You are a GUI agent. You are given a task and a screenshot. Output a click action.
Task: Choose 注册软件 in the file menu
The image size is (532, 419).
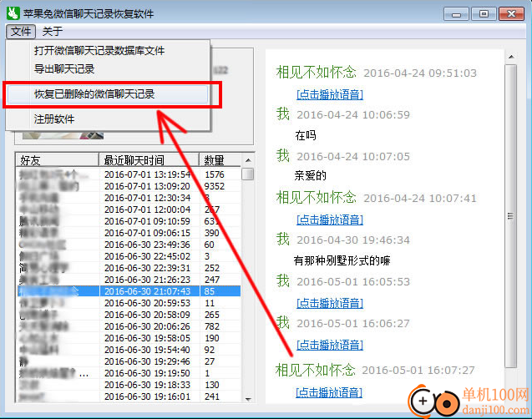pos(108,119)
